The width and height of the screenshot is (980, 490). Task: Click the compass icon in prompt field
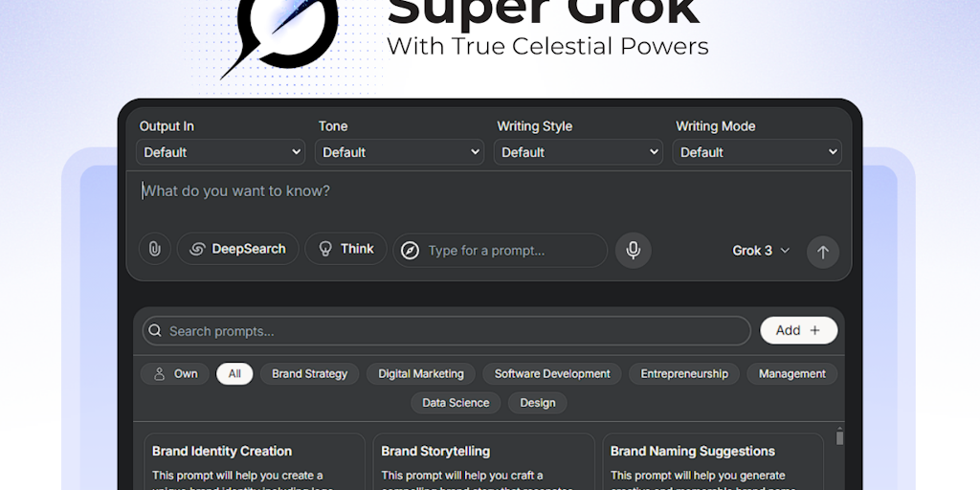click(x=410, y=251)
